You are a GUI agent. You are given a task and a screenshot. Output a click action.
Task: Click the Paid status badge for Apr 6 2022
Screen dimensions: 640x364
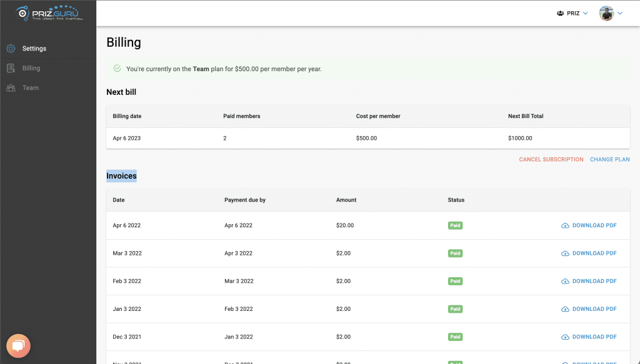pyautogui.click(x=455, y=225)
